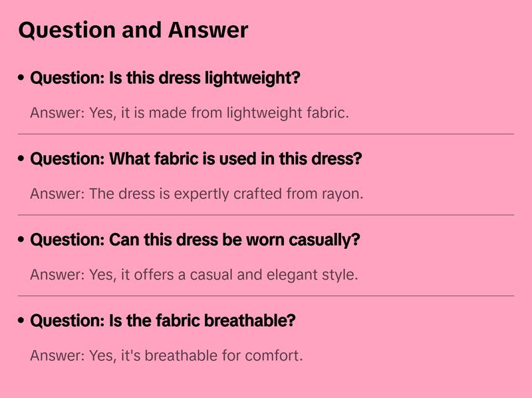Click the divider below the rayon answer
532x398 pixels.
[x=266, y=215]
